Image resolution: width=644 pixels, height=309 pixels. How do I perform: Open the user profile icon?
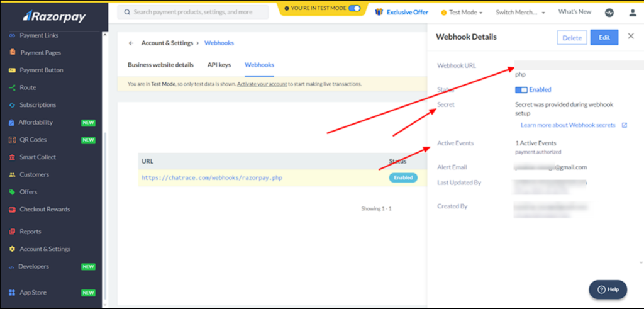click(x=633, y=13)
